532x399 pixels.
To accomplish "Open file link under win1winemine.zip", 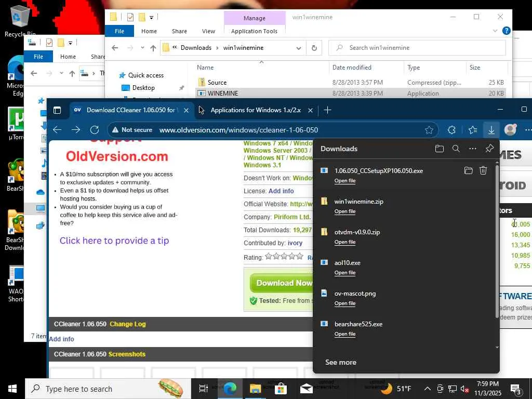I will [x=345, y=211].
